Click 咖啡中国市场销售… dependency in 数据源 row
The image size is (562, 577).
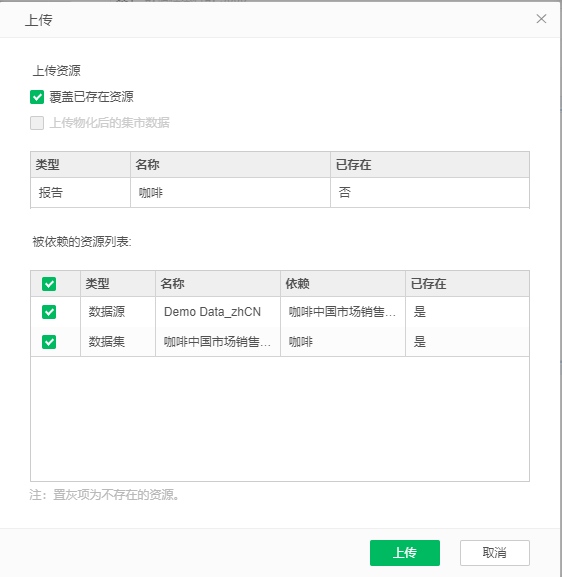[x=343, y=312]
